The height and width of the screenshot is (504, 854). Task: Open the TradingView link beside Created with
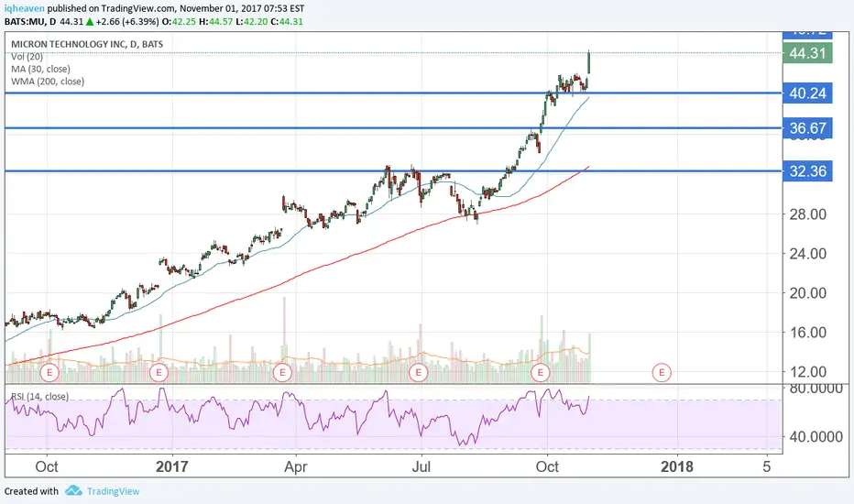tap(114, 491)
